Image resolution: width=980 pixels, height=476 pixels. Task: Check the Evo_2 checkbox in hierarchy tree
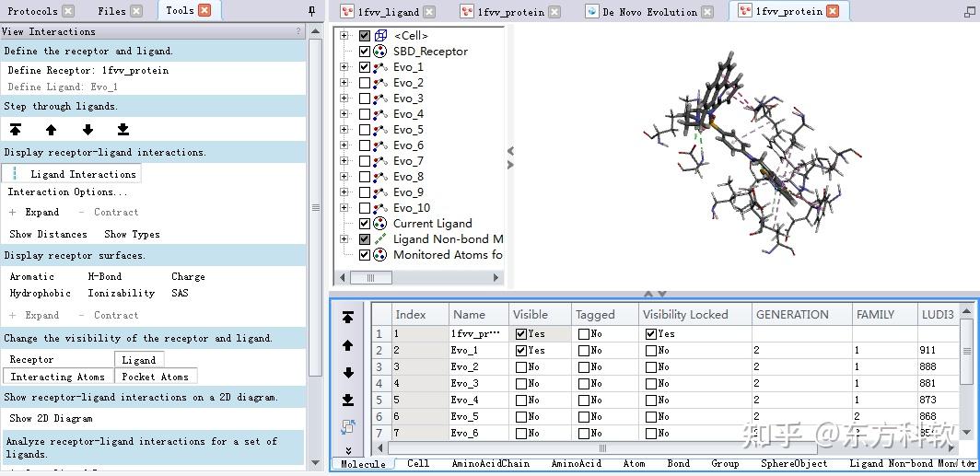pos(365,83)
